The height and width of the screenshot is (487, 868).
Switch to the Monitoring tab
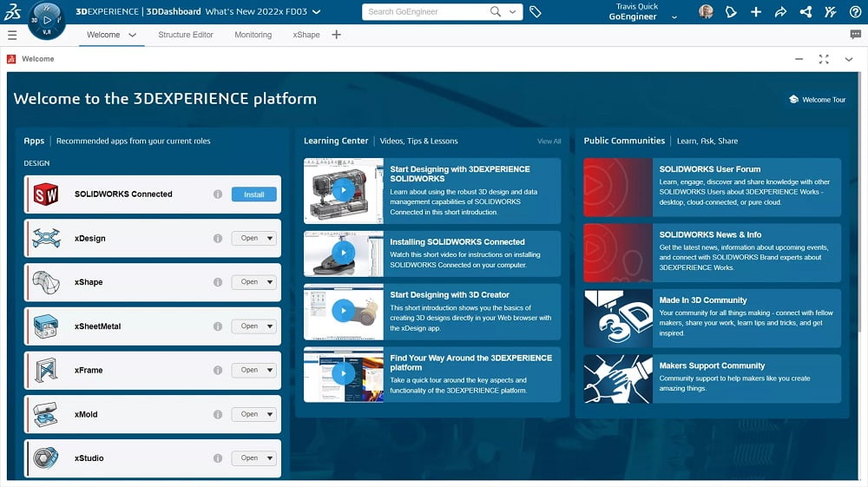pyautogui.click(x=253, y=35)
